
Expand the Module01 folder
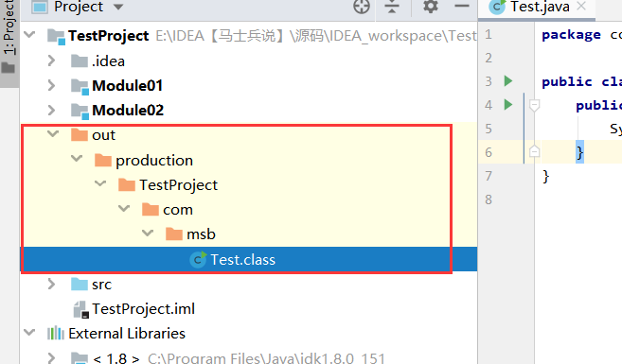(x=51, y=85)
